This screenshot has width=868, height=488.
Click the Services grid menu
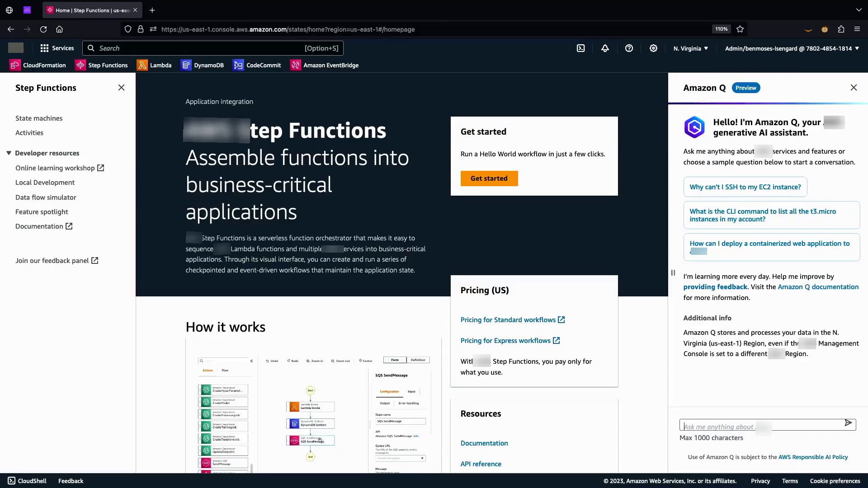tap(57, 48)
